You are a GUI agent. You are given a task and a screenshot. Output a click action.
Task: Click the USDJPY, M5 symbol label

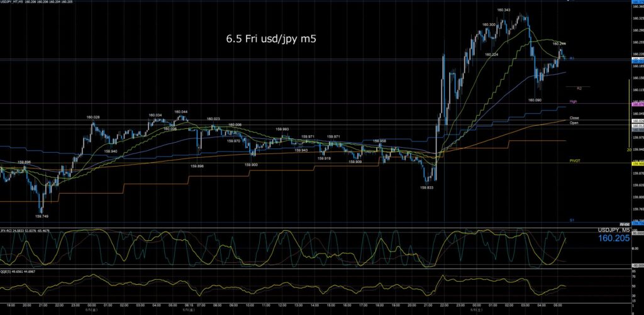[614, 231]
